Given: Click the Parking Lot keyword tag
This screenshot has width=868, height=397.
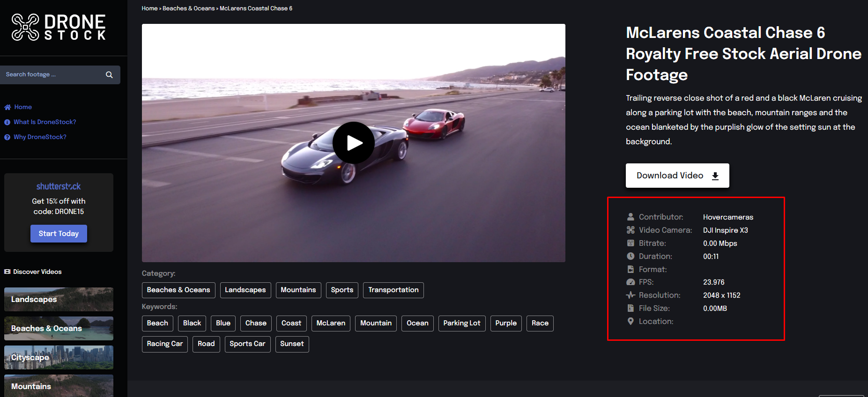Looking at the screenshot, I should [462, 323].
